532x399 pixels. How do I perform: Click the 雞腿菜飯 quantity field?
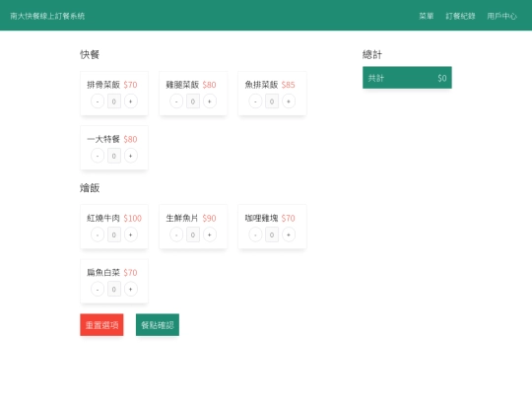point(193,101)
